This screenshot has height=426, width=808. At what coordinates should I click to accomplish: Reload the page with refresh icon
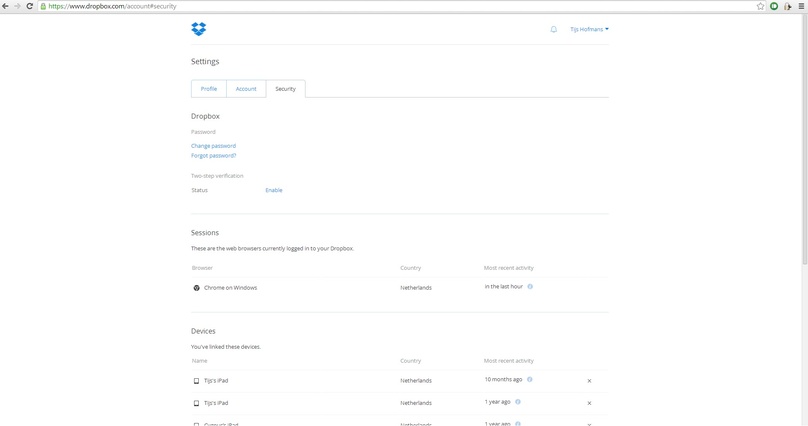[29, 6]
